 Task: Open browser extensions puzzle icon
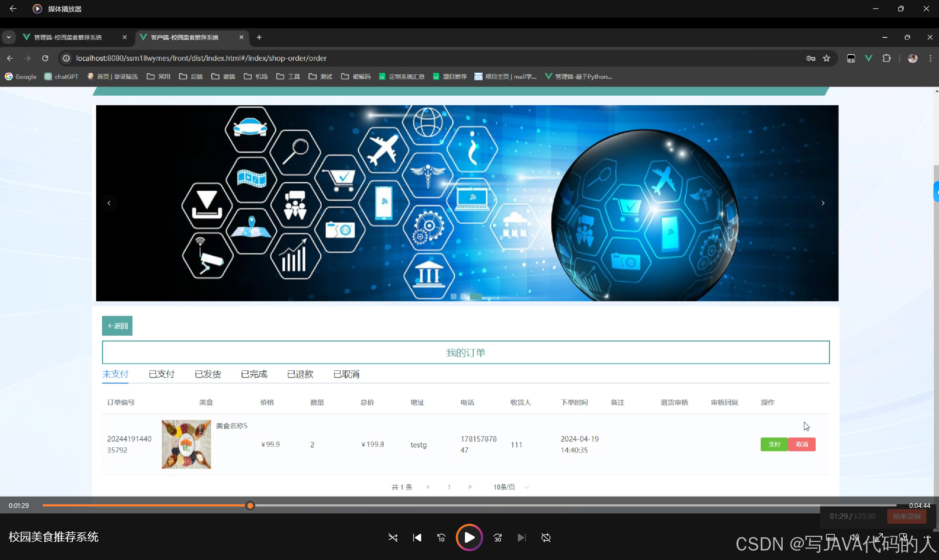(x=886, y=58)
